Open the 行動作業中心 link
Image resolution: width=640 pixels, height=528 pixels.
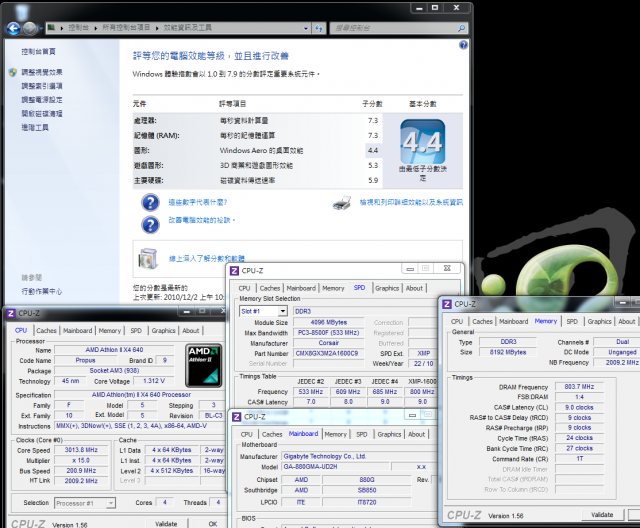pyautogui.click(x=42, y=291)
